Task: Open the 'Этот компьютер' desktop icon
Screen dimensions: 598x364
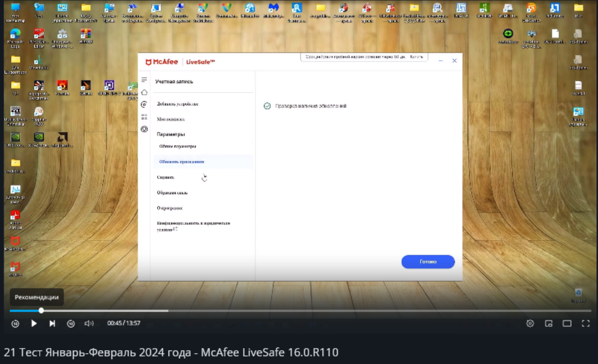Action: tap(15, 12)
